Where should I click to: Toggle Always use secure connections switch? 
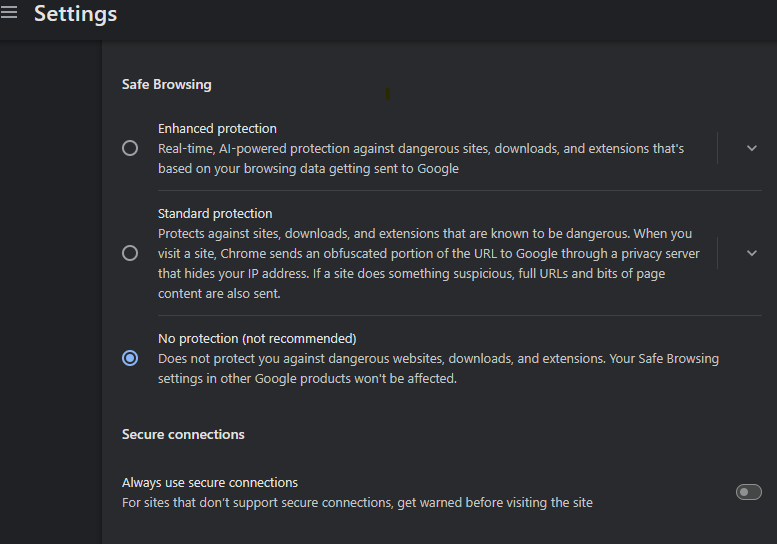[x=748, y=492]
